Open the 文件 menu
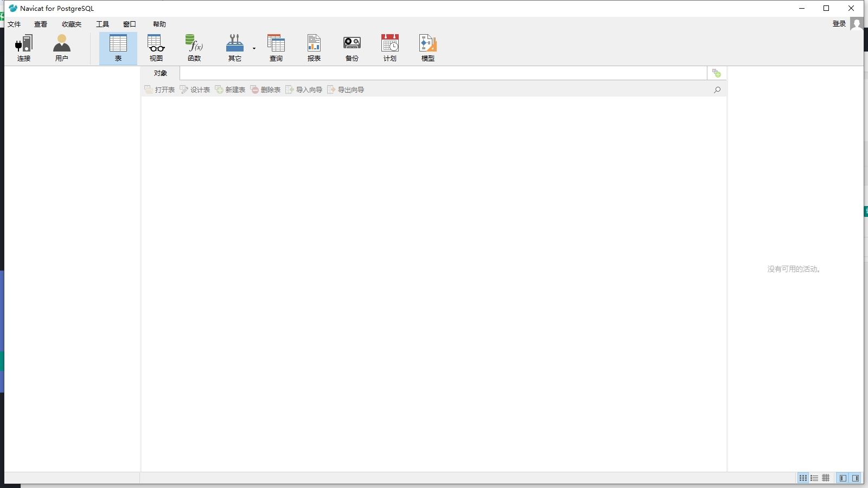 (14, 24)
